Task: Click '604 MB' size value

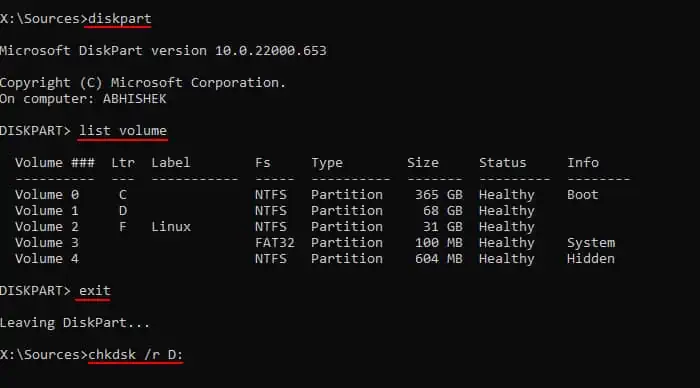Action: pos(439,259)
